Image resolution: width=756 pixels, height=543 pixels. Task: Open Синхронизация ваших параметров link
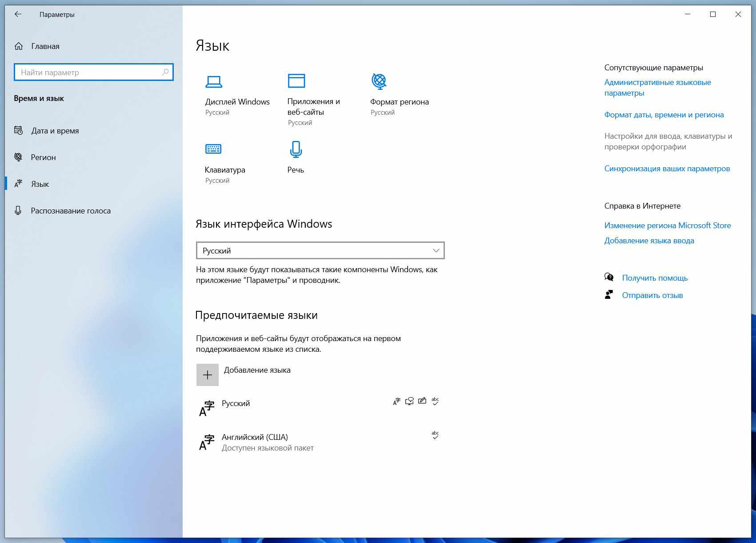pyautogui.click(x=667, y=169)
